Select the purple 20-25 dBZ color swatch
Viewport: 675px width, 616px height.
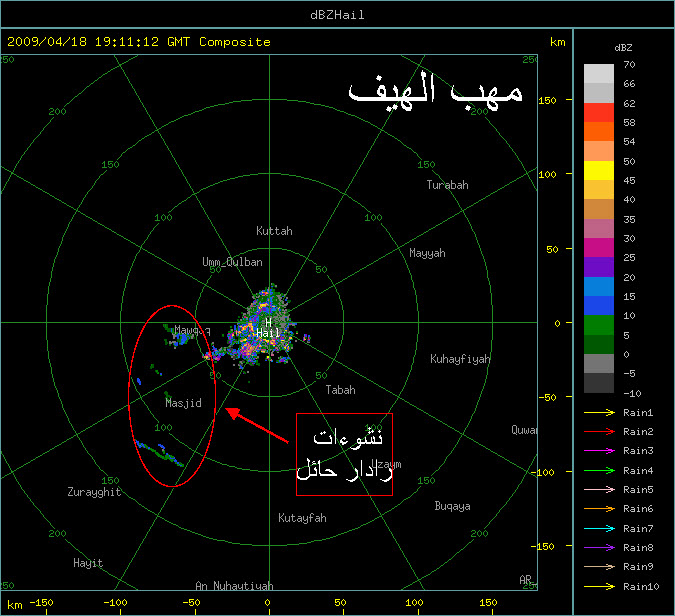click(599, 267)
